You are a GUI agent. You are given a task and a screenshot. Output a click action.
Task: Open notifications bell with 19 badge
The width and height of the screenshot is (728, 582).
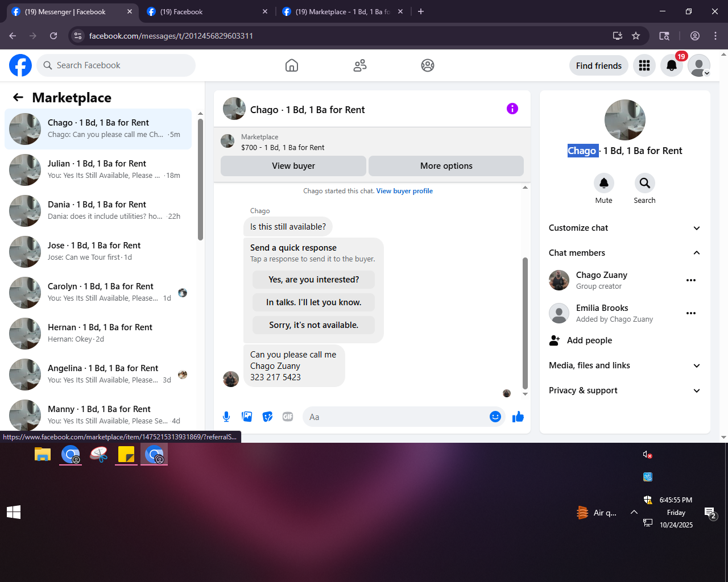[x=672, y=65]
